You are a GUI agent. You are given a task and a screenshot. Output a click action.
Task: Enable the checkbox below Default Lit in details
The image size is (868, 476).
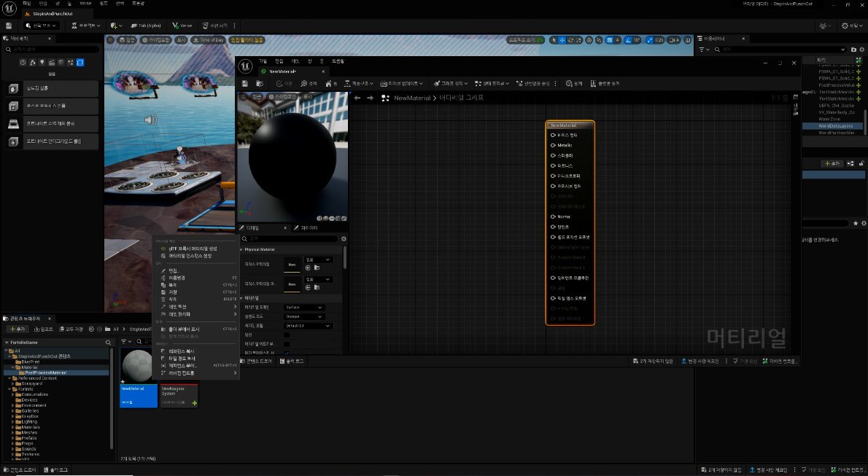(286, 335)
